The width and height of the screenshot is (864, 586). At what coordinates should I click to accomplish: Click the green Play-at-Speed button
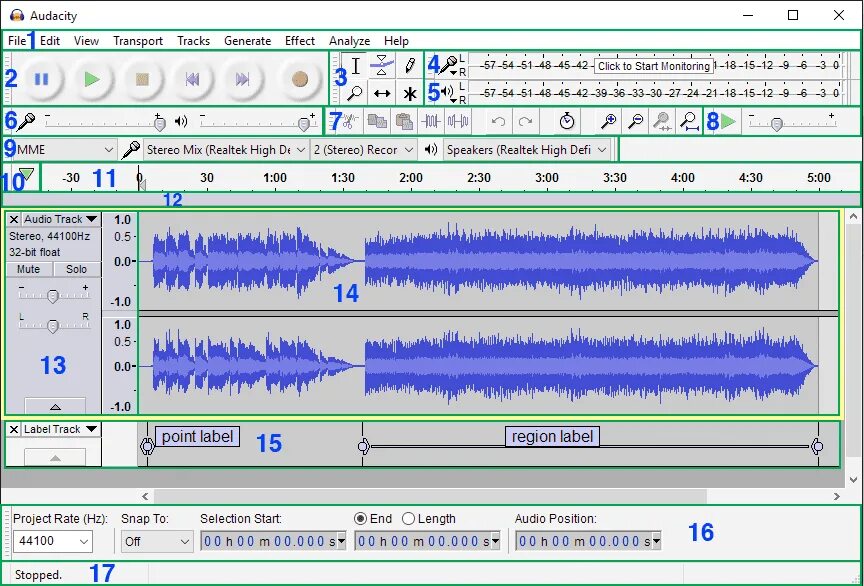click(x=728, y=121)
